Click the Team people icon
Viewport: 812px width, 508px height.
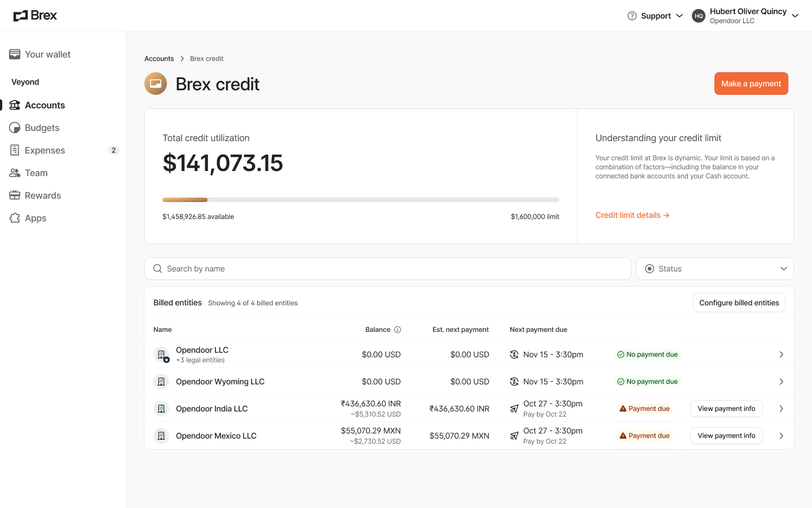[15, 173]
